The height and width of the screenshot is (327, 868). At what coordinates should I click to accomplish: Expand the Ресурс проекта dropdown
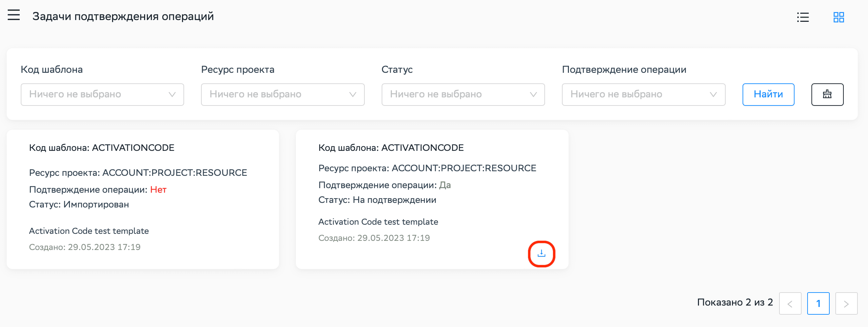click(282, 94)
